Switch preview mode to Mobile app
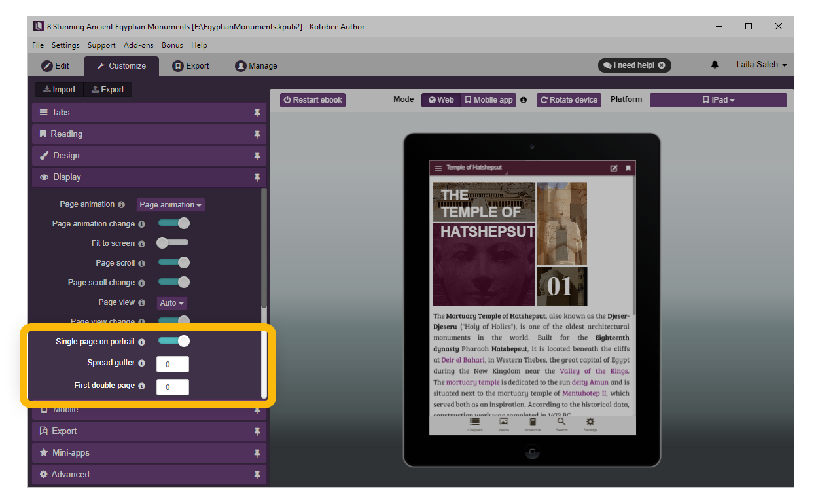Image resolution: width=818 pixels, height=504 pixels. tap(488, 100)
